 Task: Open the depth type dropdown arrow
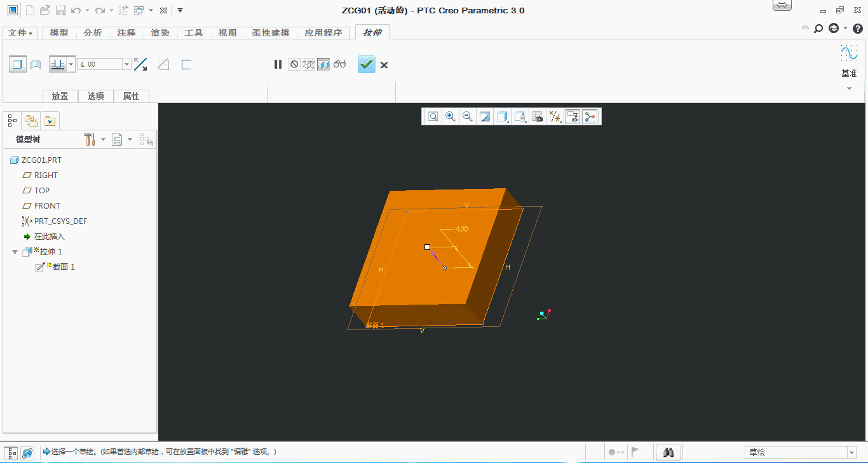coord(71,64)
